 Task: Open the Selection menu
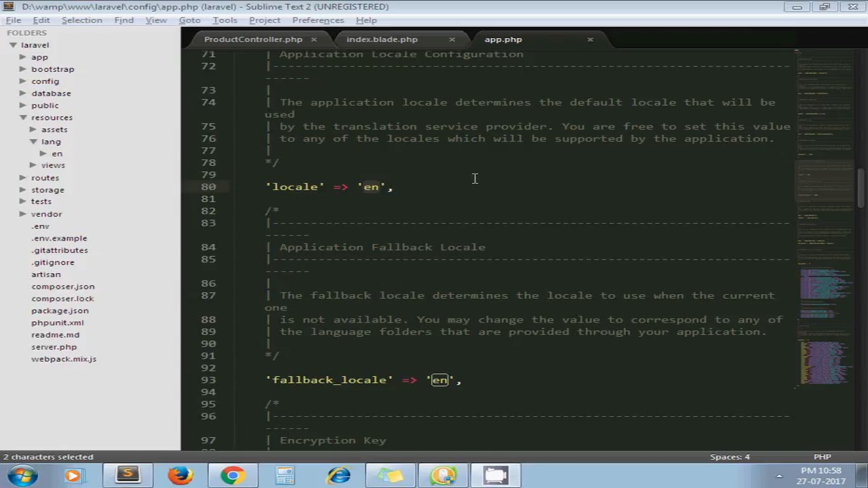coord(81,20)
